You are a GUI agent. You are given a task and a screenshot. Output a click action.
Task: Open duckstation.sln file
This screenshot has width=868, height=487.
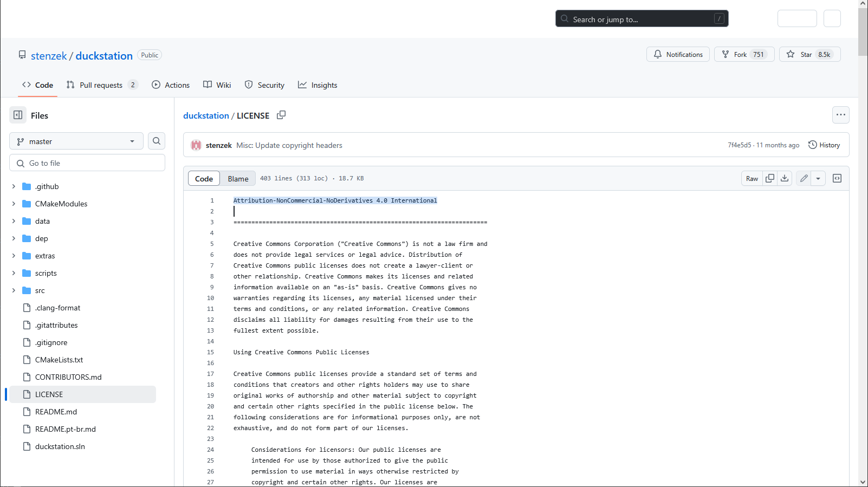(60, 446)
